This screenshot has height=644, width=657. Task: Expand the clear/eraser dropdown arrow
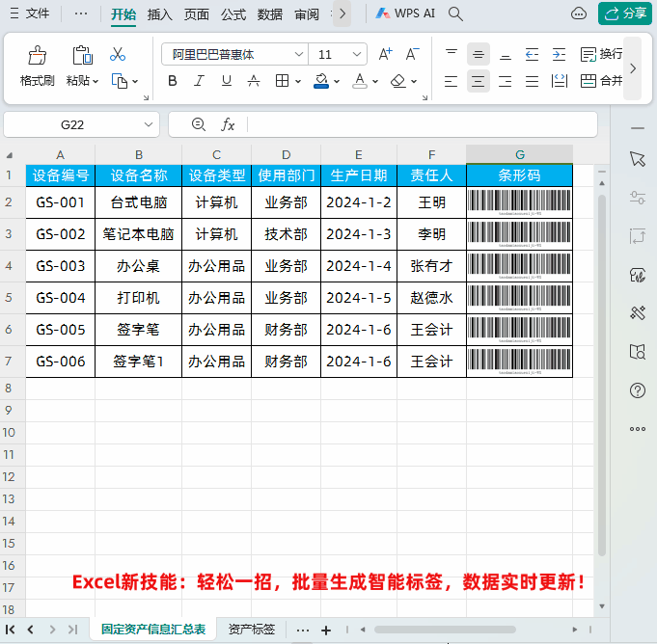click(414, 81)
